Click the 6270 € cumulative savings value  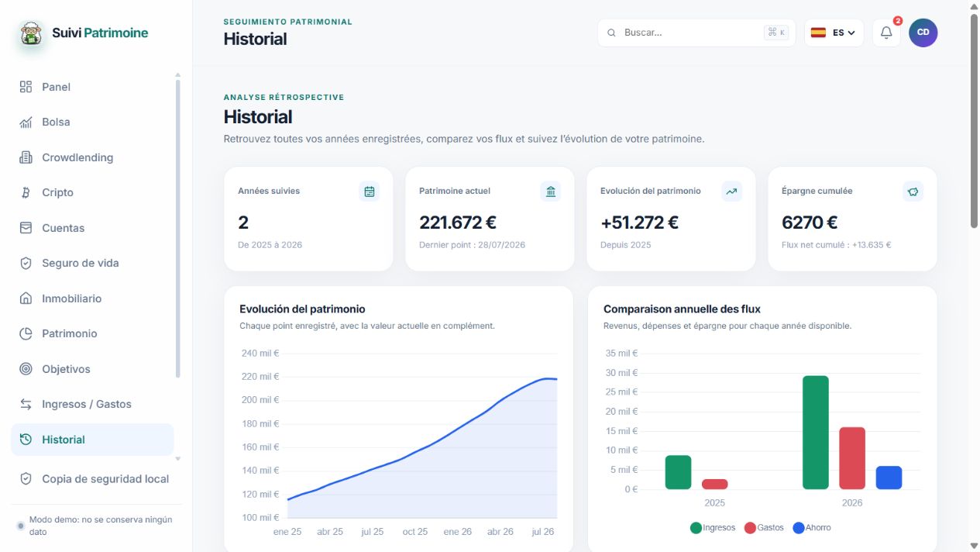coord(810,223)
